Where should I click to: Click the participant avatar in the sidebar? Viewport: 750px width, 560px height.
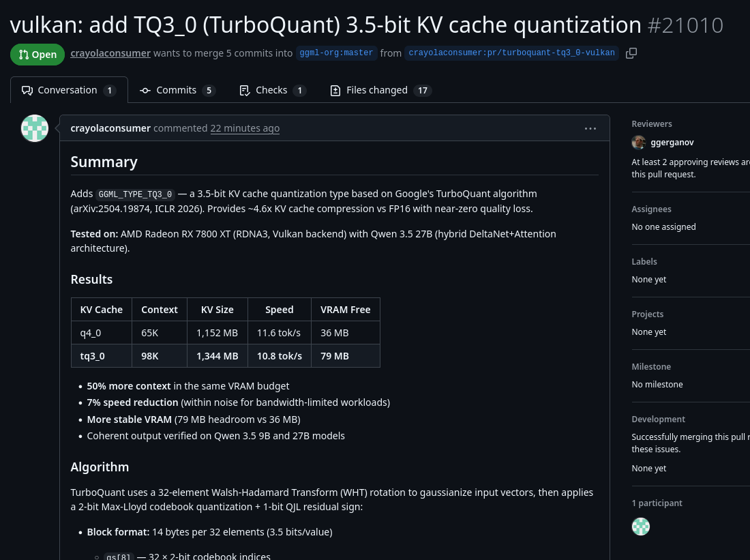click(640, 527)
